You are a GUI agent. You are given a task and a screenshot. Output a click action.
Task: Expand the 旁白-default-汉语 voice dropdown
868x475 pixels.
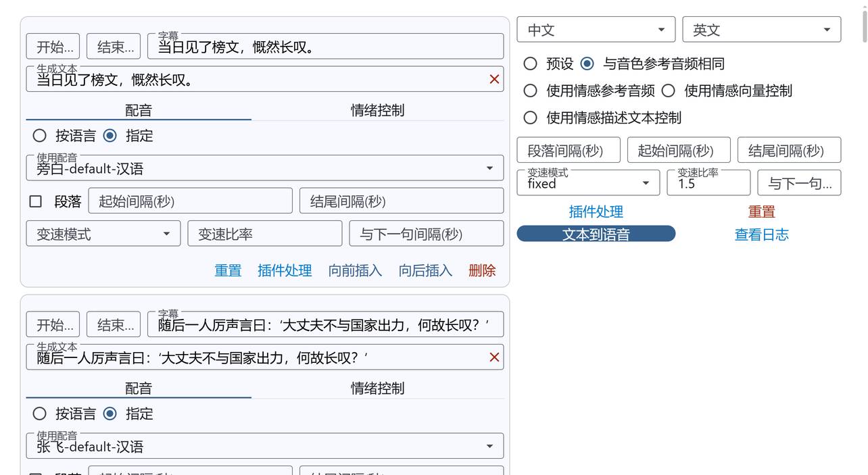pyautogui.click(x=264, y=168)
